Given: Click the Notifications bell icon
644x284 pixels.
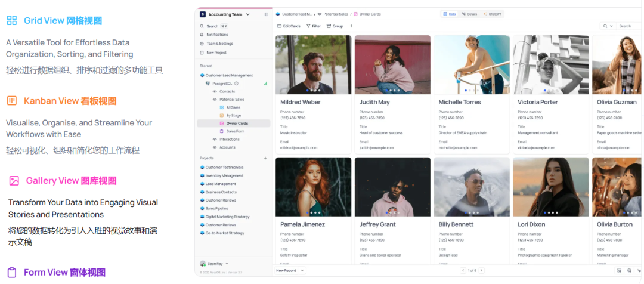Looking at the screenshot, I should point(202,35).
